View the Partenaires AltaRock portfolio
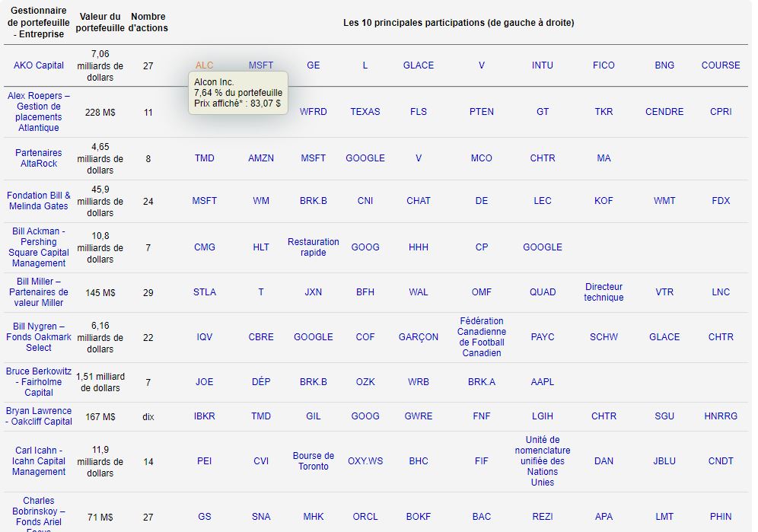758x532 pixels. [x=38, y=158]
